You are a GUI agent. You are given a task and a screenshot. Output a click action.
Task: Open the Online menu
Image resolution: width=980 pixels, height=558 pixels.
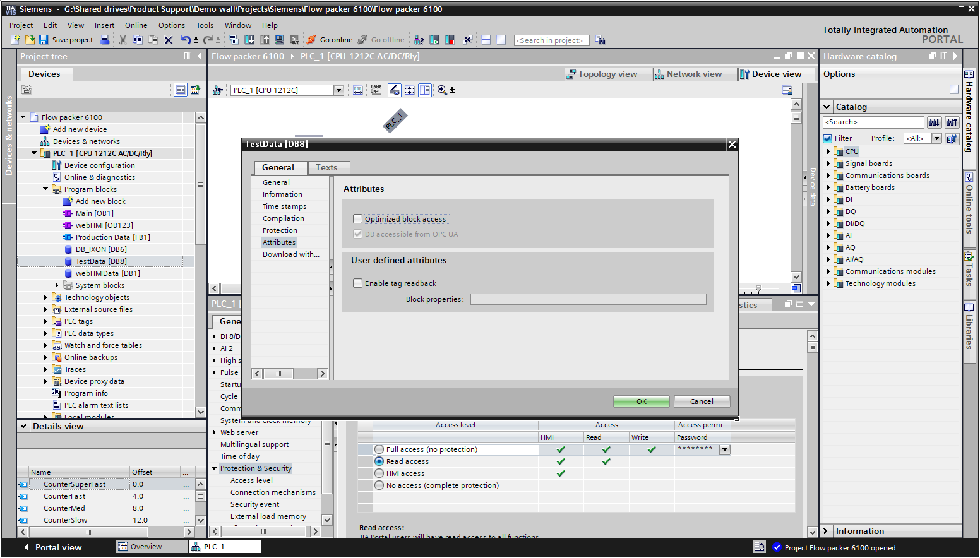click(x=136, y=25)
